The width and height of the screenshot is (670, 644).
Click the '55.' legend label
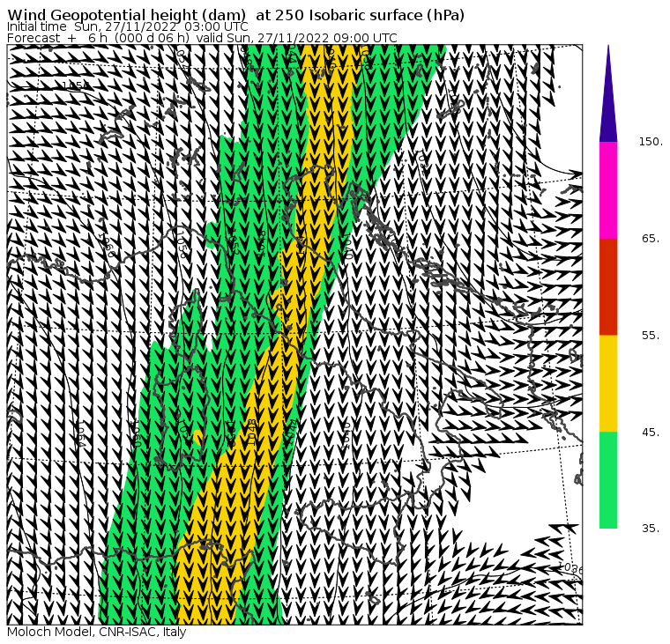coord(651,336)
